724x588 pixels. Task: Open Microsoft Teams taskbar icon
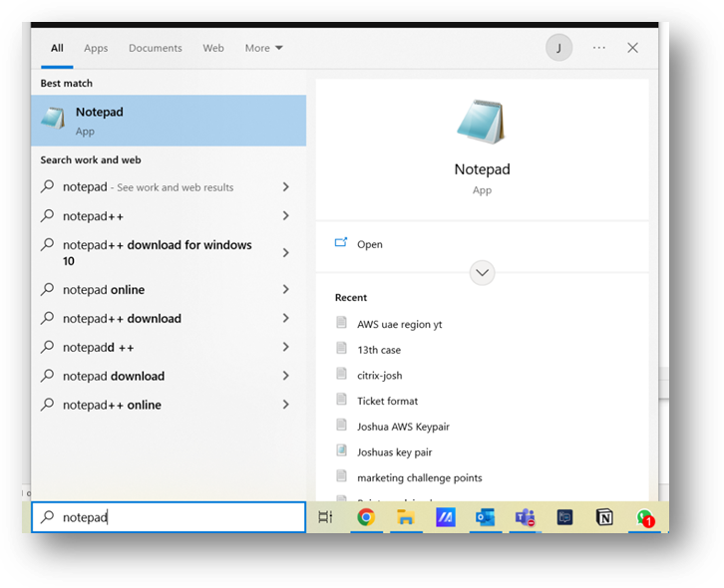(x=525, y=517)
